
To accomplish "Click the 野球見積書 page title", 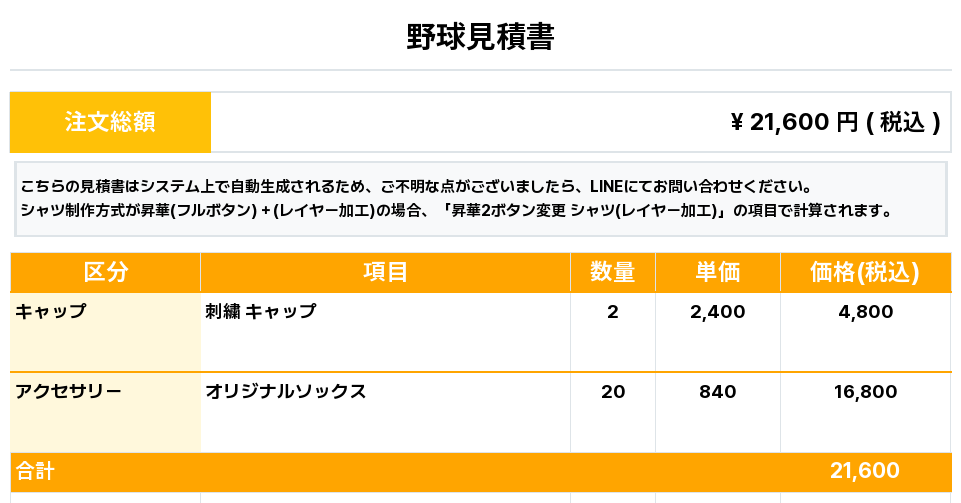I will pos(480,37).
